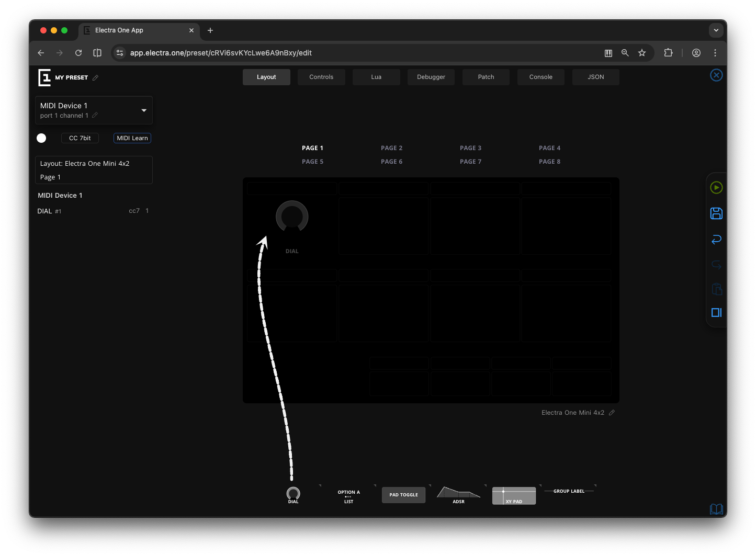Redo using the forward arrow icon
The width and height of the screenshot is (756, 556).
click(x=716, y=264)
